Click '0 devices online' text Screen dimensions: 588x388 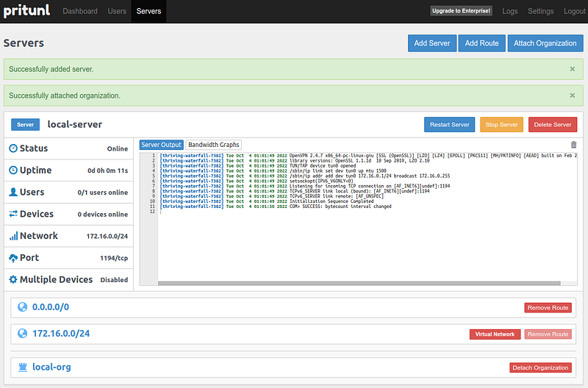103,214
